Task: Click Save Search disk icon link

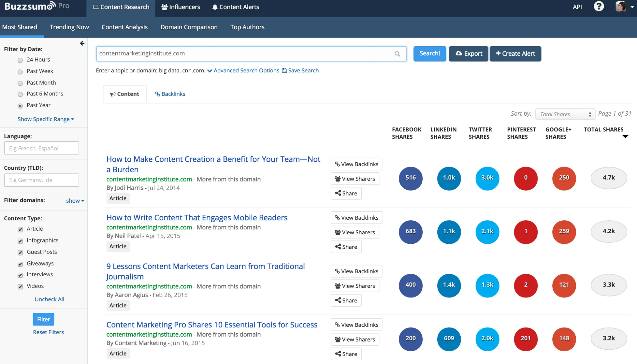Action: pyautogui.click(x=300, y=71)
